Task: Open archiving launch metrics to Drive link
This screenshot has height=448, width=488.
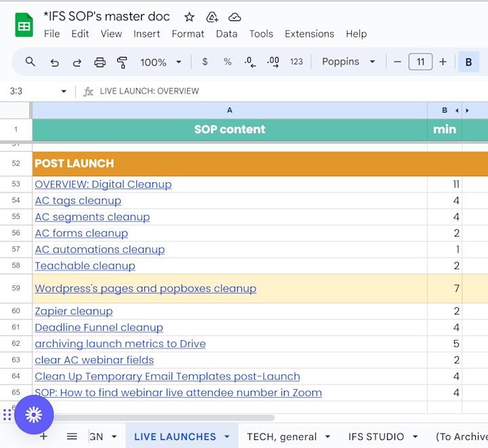Action: [120, 344]
